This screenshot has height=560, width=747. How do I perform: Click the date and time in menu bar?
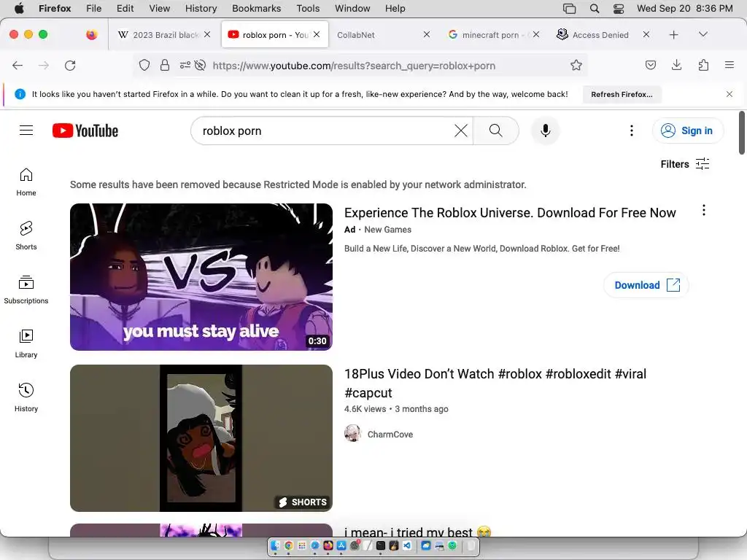[x=684, y=9]
